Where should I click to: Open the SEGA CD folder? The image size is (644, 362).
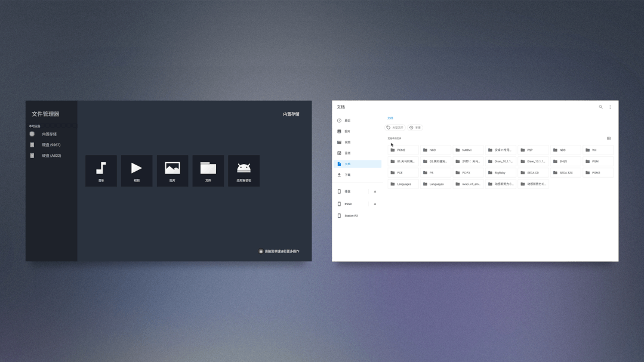coord(534,172)
